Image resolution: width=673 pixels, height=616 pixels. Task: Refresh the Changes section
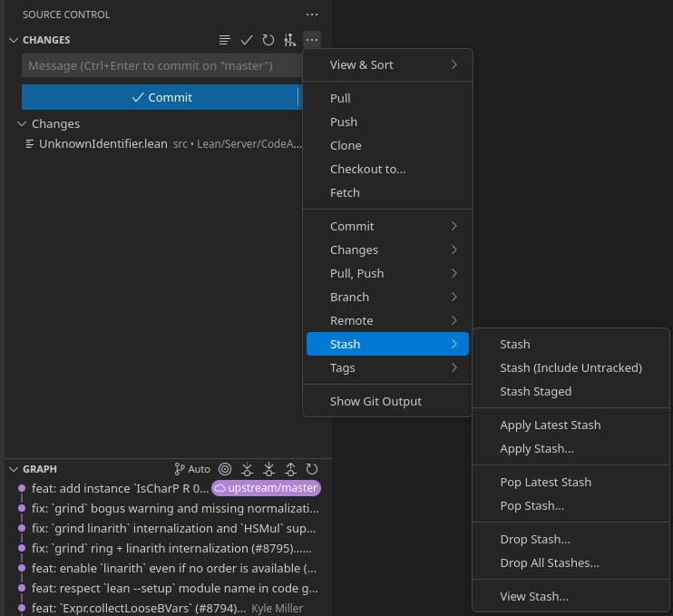[268, 40]
